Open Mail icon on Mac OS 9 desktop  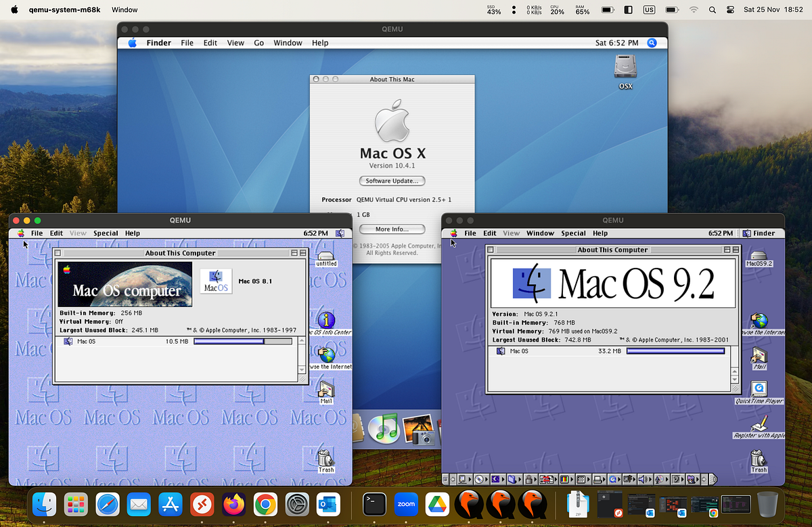(759, 358)
